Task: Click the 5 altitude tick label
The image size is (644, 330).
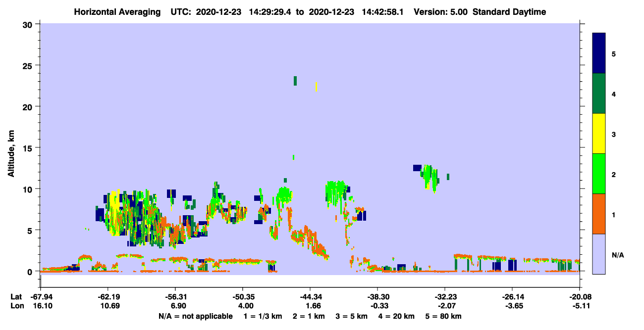Action: pyautogui.click(x=31, y=230)
